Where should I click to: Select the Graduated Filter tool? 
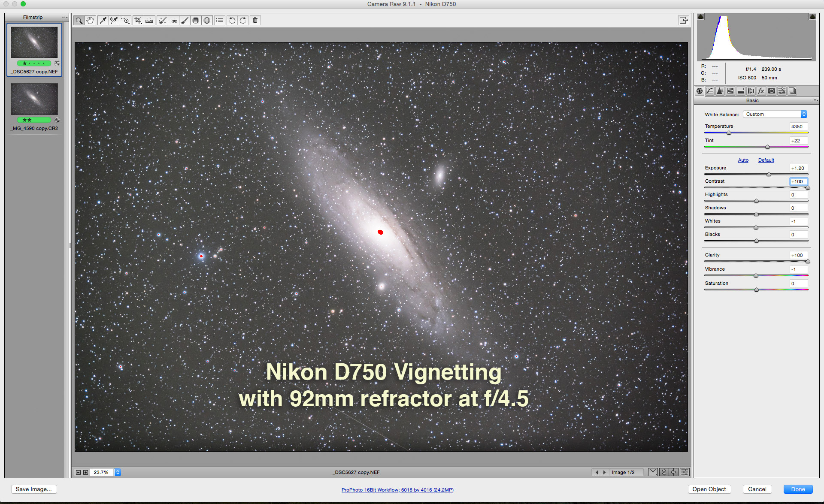[x=196, y=21]
